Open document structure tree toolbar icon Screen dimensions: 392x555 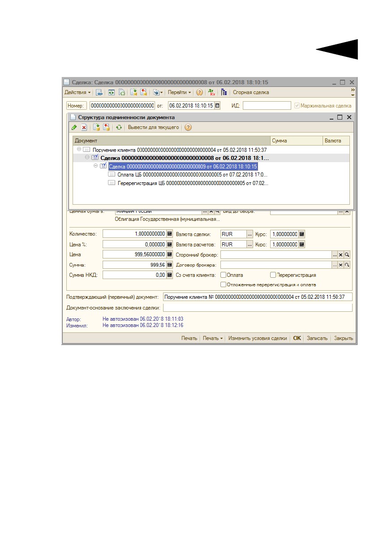(x=224, y=92)
